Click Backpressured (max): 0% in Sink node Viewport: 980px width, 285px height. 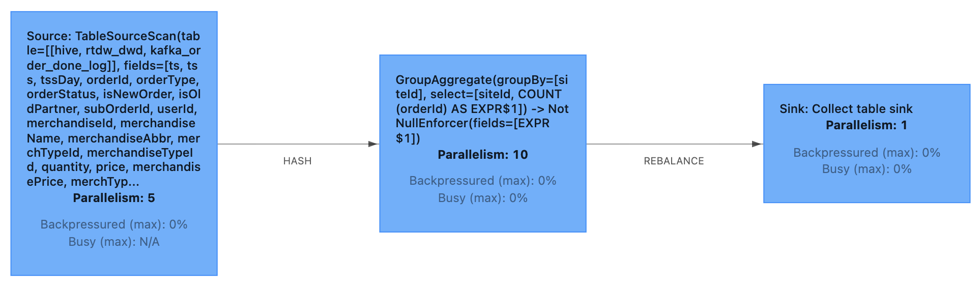click(x=867, y=153)
